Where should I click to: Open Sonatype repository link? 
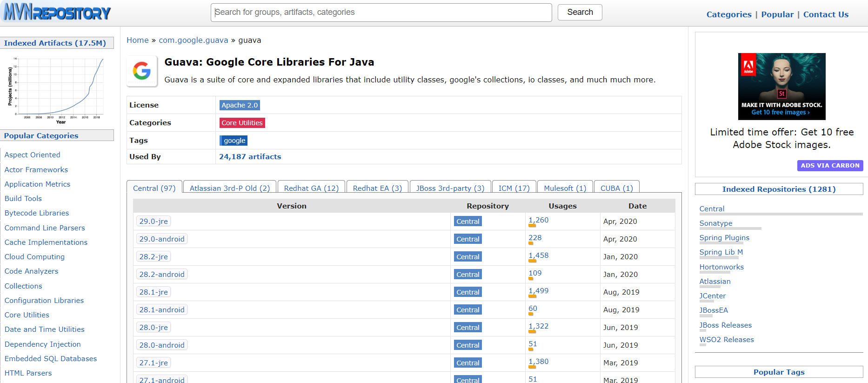[x=716, y=223]
